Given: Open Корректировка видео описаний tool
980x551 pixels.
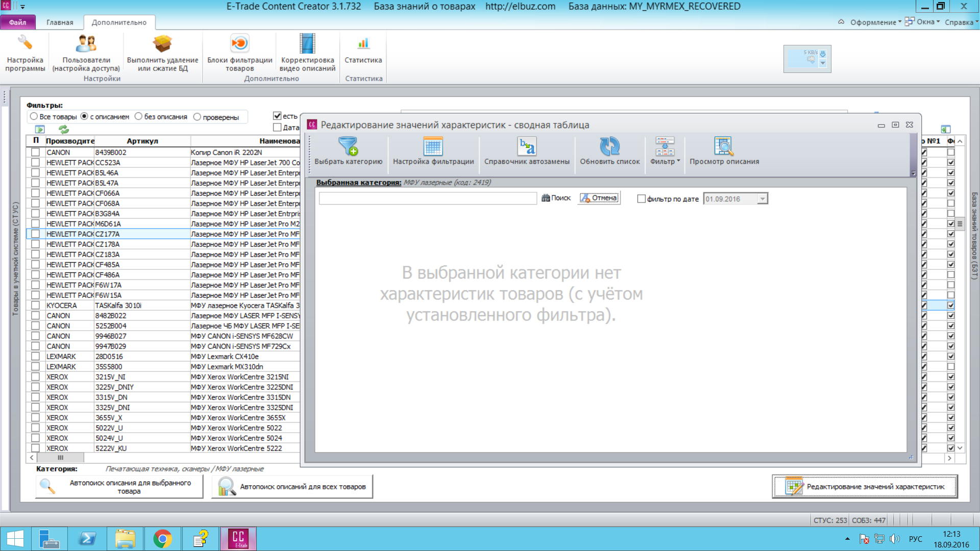Looking at the screenshot, I should click(x=307, y=53).
